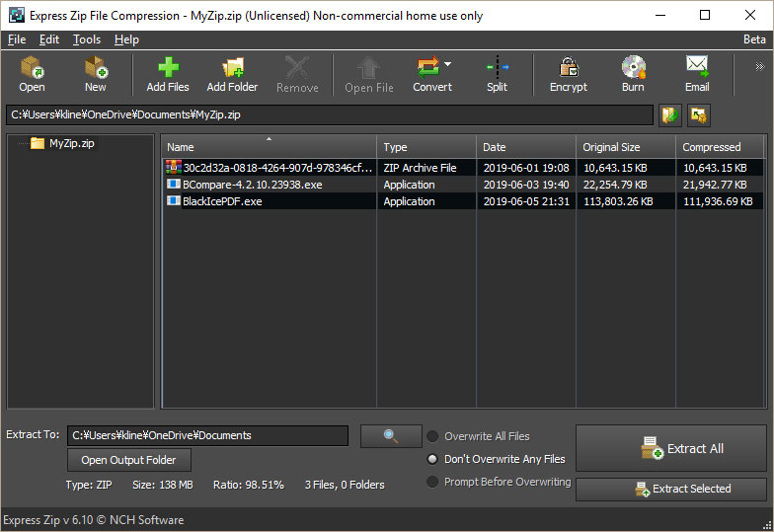Viewport: 774px width, 532px height.
Task: Click the Ratio: 98.51% status text
Action: [x=249, y=486]
